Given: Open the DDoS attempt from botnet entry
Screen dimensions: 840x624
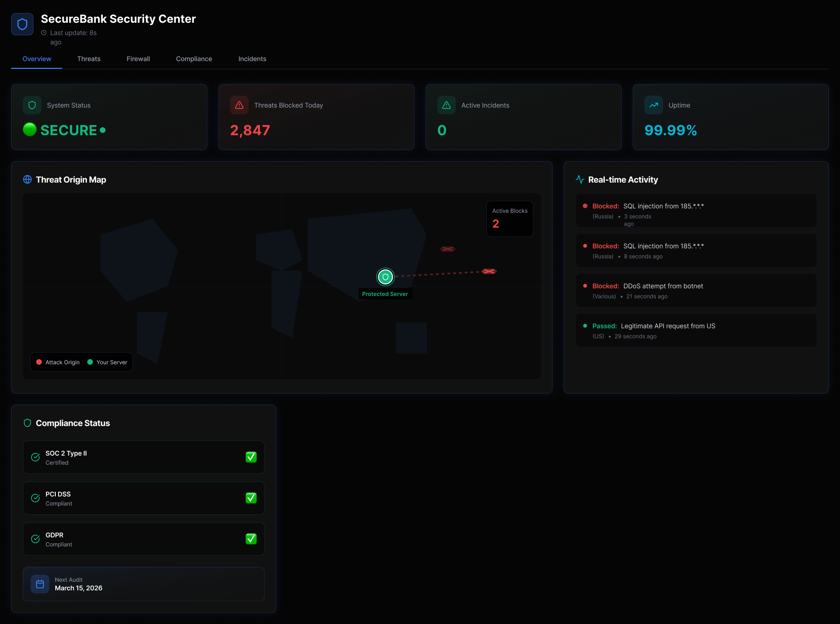Looking at the screenshot, I should point(696,290).
